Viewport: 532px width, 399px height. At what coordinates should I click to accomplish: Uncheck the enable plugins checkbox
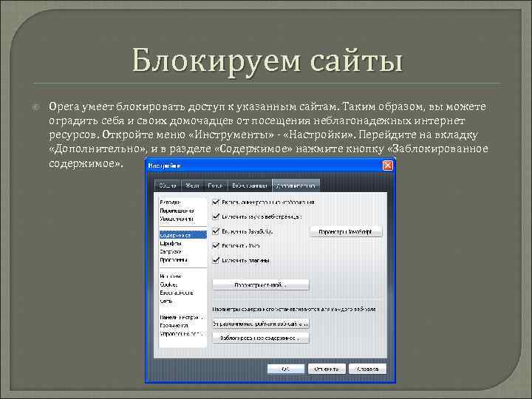click(216, 260)
